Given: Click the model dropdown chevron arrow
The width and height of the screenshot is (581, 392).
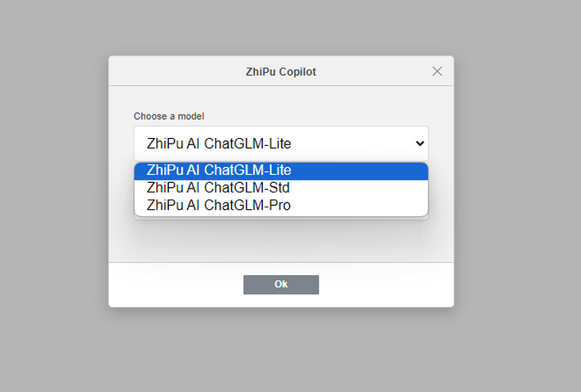Looking at the screenshot, I should 420,144.
